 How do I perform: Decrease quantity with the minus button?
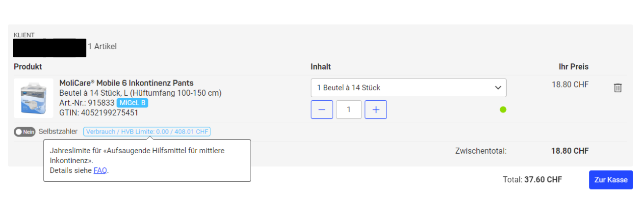click(322, 109)
